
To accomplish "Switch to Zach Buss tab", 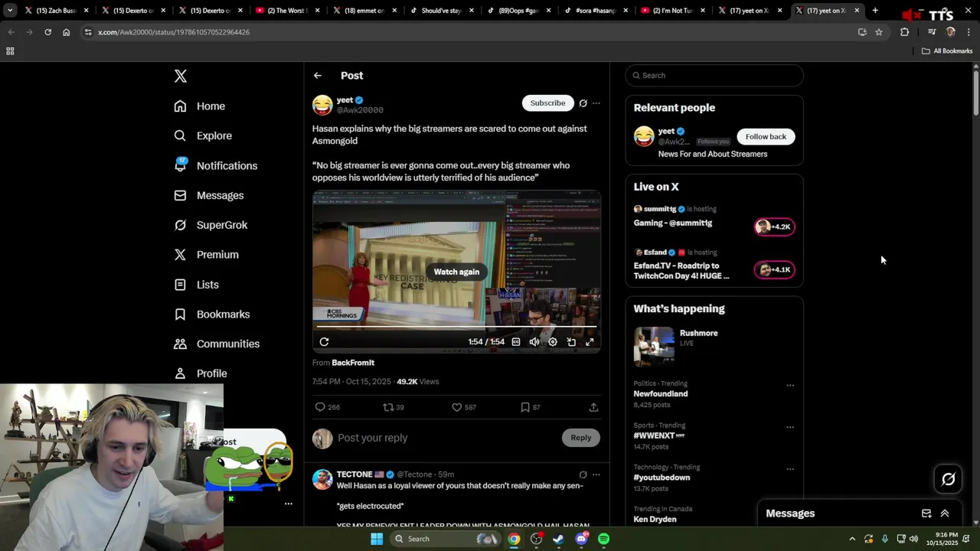I will [56, 11].
